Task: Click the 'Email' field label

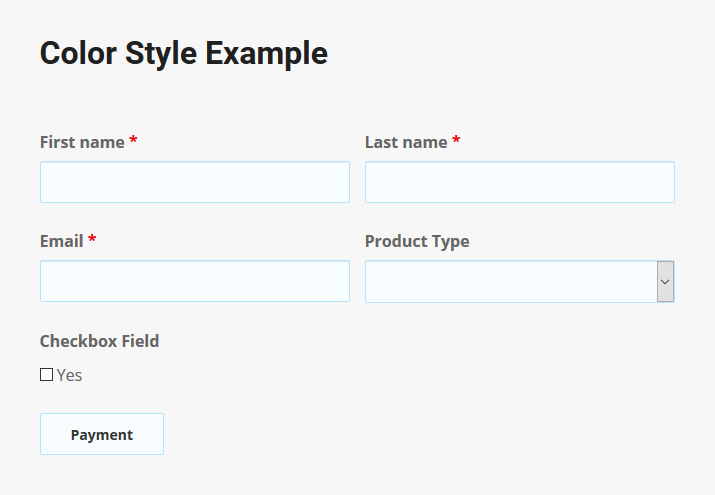Action: click(61, 241)
